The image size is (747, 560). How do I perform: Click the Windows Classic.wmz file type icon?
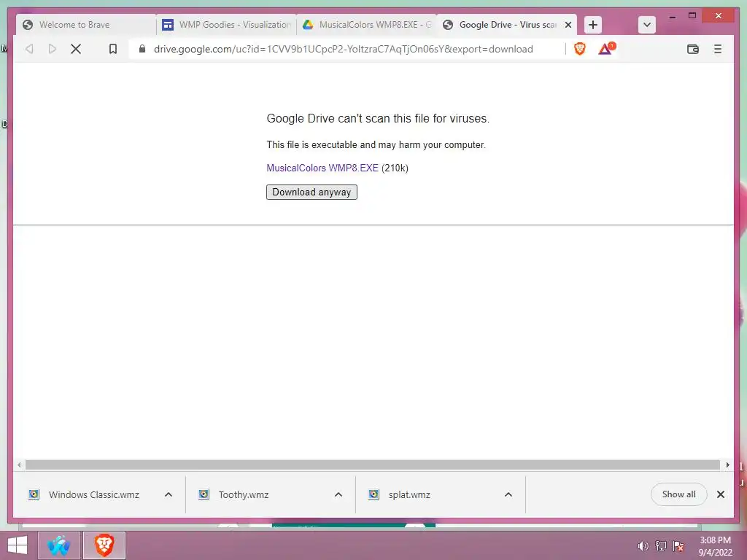click(x=34, y=494)
